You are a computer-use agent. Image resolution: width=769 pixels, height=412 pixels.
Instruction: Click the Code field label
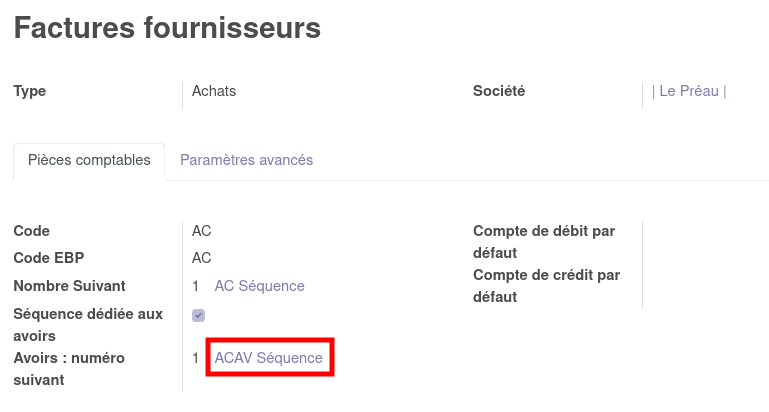pos(31,231)
